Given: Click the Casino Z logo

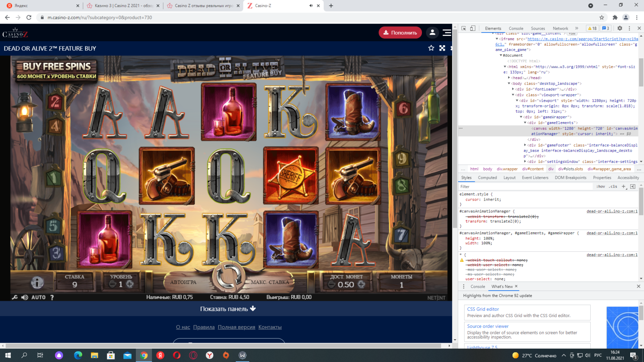Looking at the screenshot, I should click(x=15, y=33).
